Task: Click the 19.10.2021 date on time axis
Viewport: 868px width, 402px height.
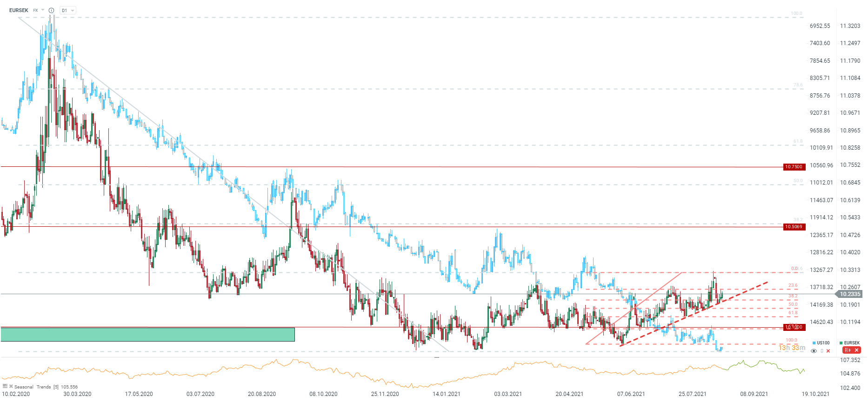Action: [x=815, y=394]
